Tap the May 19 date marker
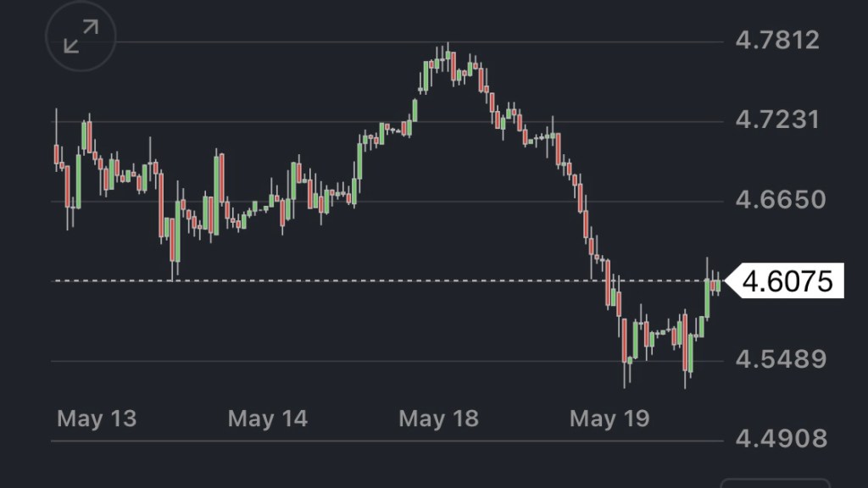Image resolution: width=868 pixels, height=488 pixels. pyautogui.click(x=609, y=418)
